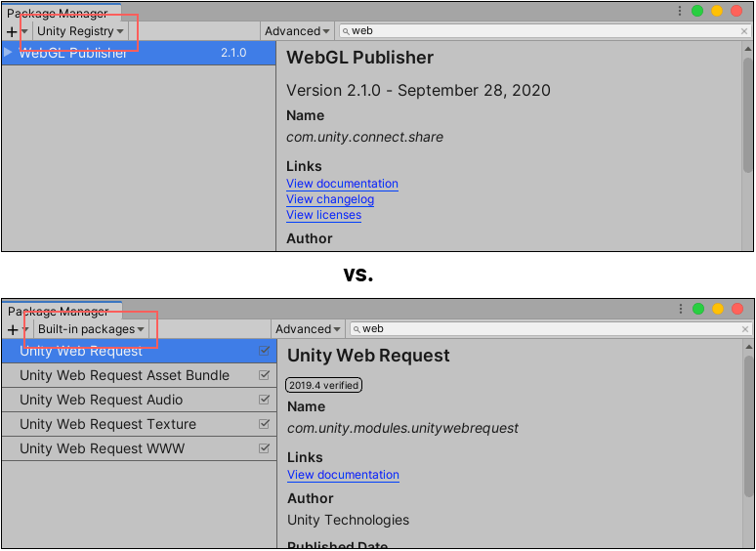Toggle the Unity Web Request Audio checkmark

tap(264, 400)
